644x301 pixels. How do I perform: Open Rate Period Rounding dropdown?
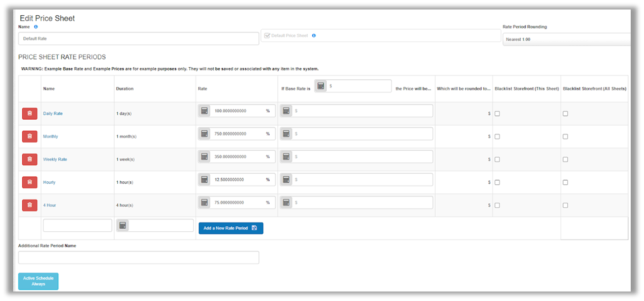coord(567,39)
